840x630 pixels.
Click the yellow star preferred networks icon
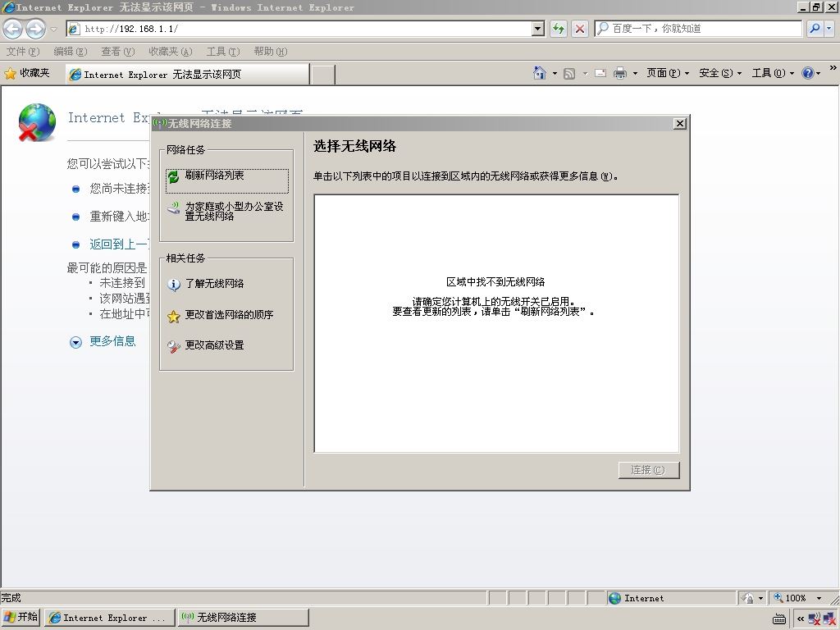(174, 316)
